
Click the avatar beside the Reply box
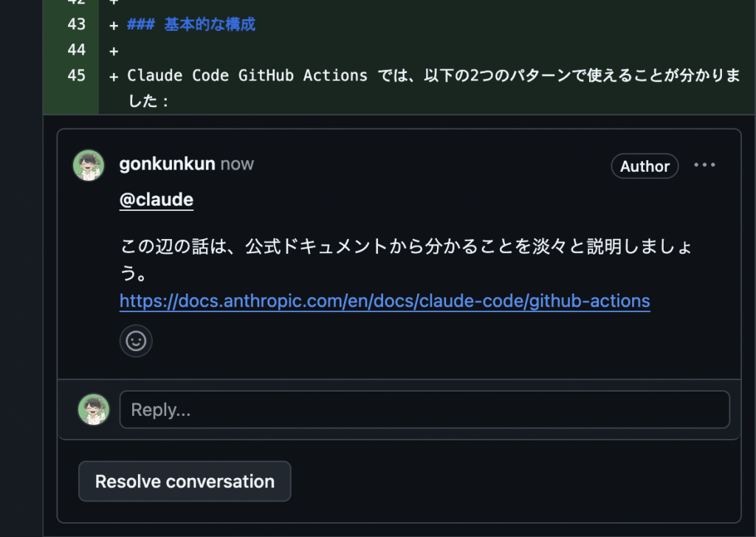(94, 409)
